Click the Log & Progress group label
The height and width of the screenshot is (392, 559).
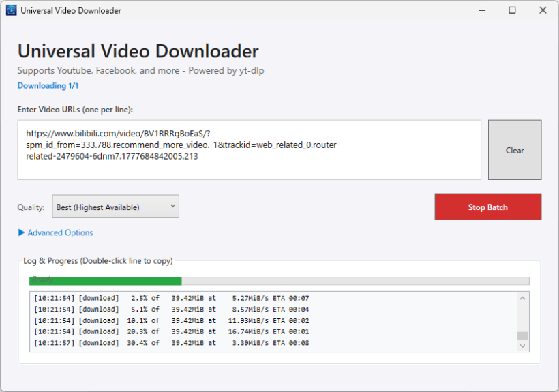[x=97, y=261]
